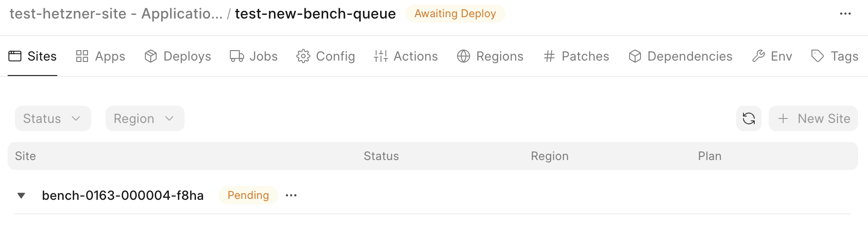Click the Awaiting Deploy status badge
Viewport: 868px width, 250px height.
(455, 14)
